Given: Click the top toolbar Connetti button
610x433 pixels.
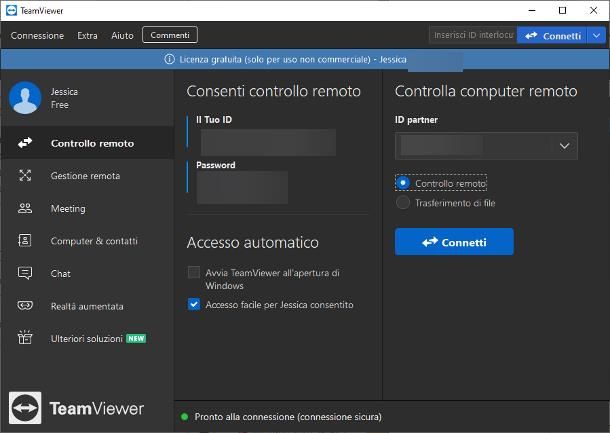Looking at the screenshot, I should tap(552, 35).
